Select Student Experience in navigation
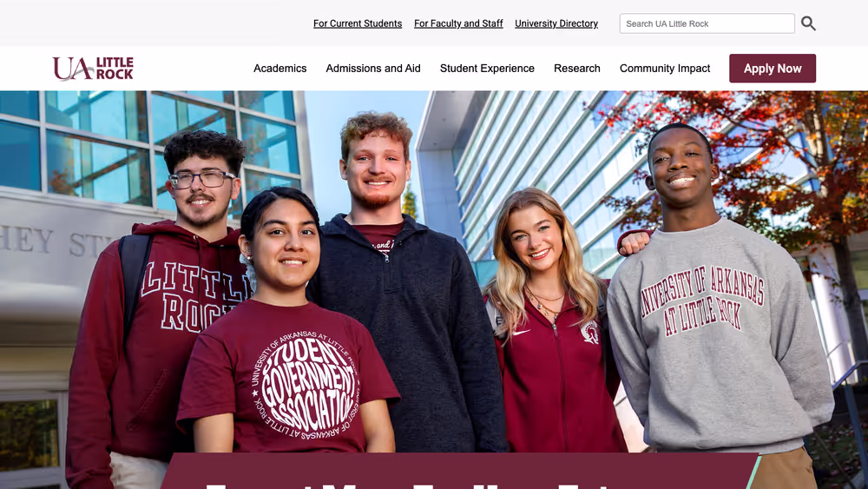 click(x=487, y=68)
